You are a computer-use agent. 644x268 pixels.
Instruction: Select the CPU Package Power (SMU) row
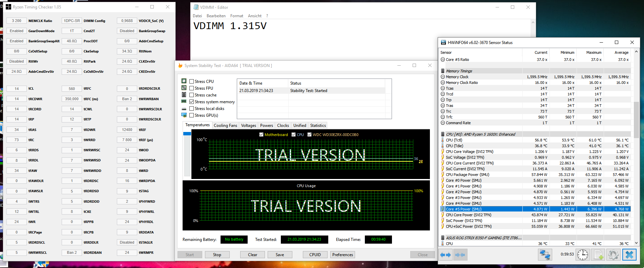coord(535,175)
